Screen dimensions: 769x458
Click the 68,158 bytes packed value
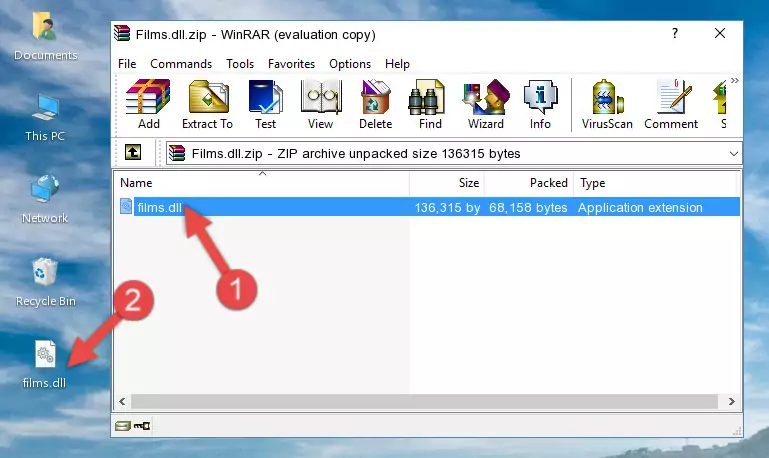[x=528, y=207]
